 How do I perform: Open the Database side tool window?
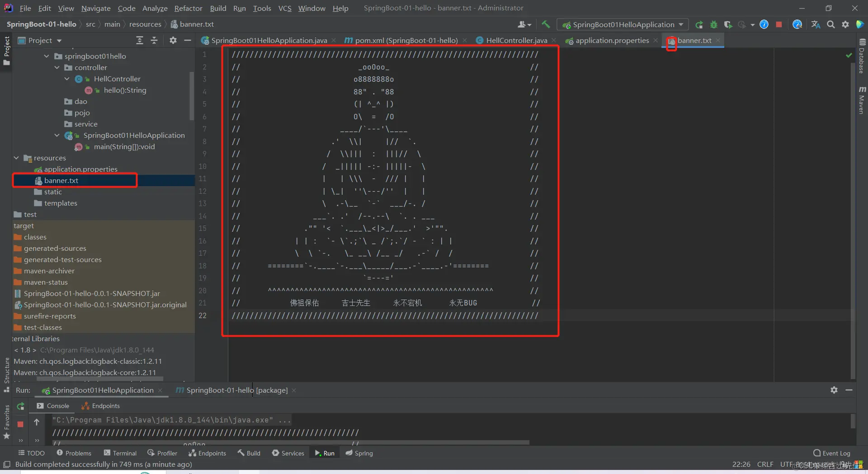tap(862, 56)
